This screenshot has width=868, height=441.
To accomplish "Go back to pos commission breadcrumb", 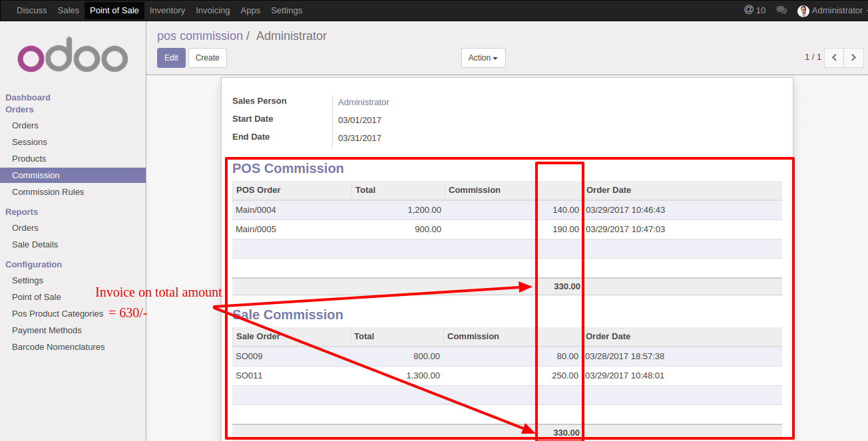I will [200, 36].
